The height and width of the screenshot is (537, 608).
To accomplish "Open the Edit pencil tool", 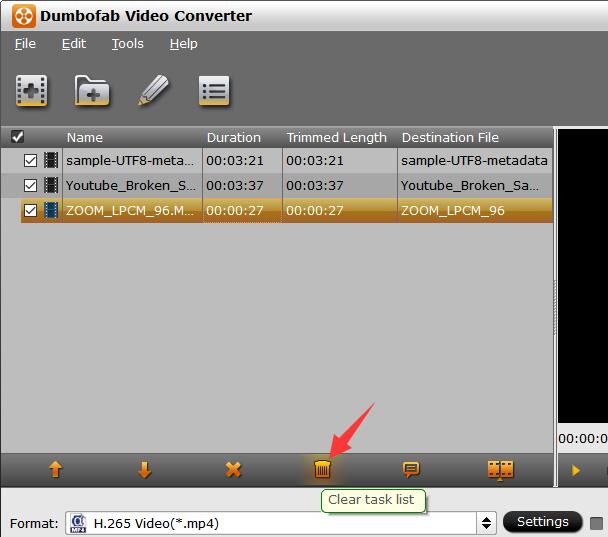I will tap(153, 91).
